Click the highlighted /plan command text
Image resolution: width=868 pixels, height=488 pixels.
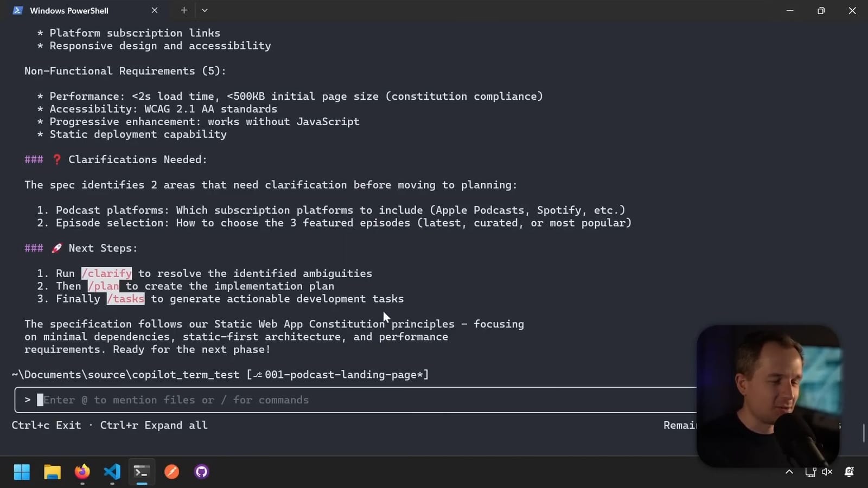103,286
